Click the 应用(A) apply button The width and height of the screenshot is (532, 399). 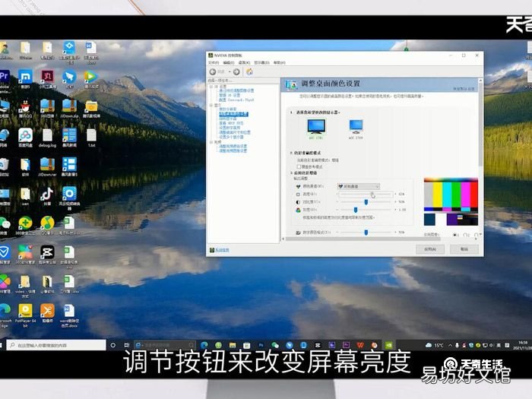point(430,249)
